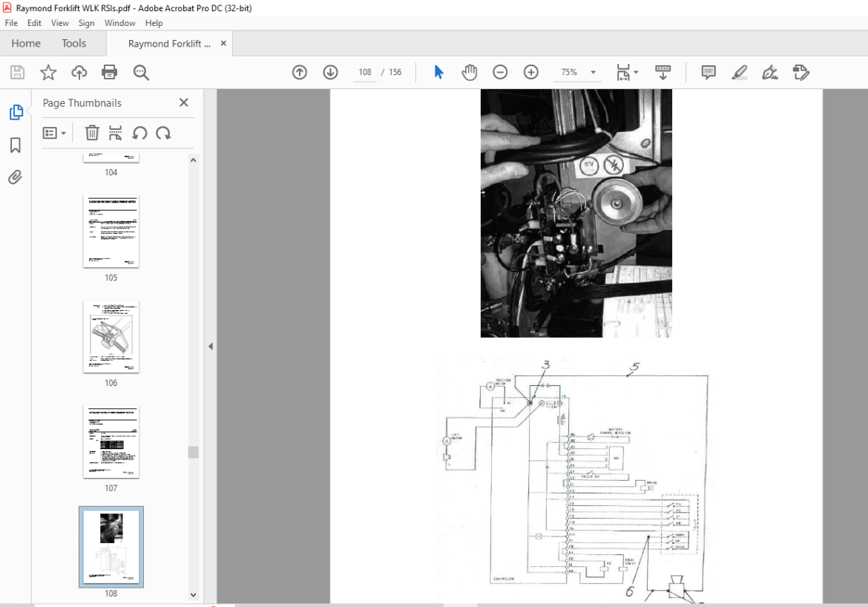Upload file to cloud icon

click(79, 72)
